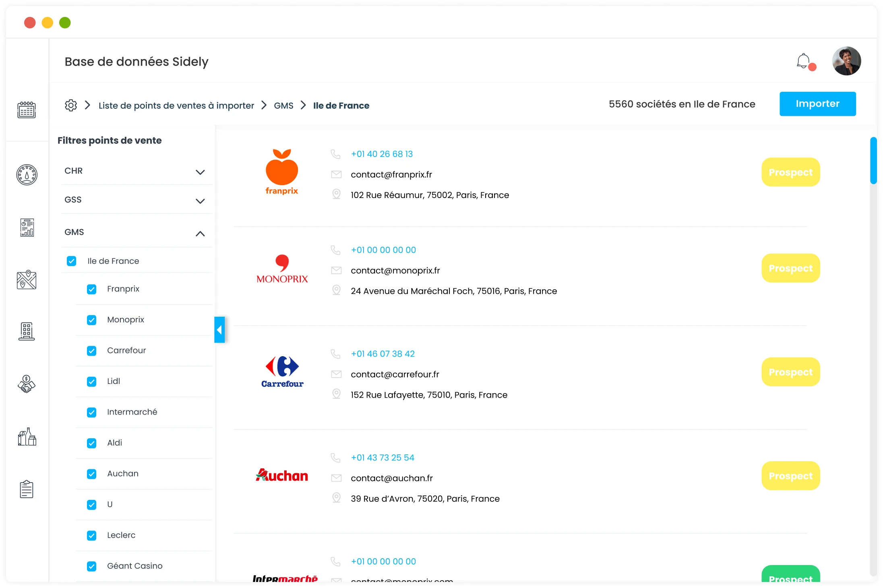Click Monoprix address 24 Avenue du Maréchal Foch
This screenshot has height=588, width=883.
pyautogui.click(x=454, y=291)
